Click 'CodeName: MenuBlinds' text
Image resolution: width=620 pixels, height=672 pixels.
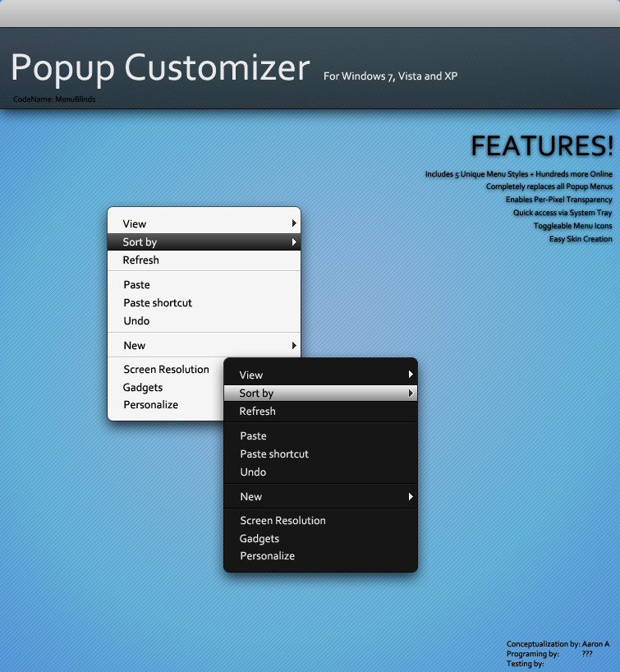point(54,99)
